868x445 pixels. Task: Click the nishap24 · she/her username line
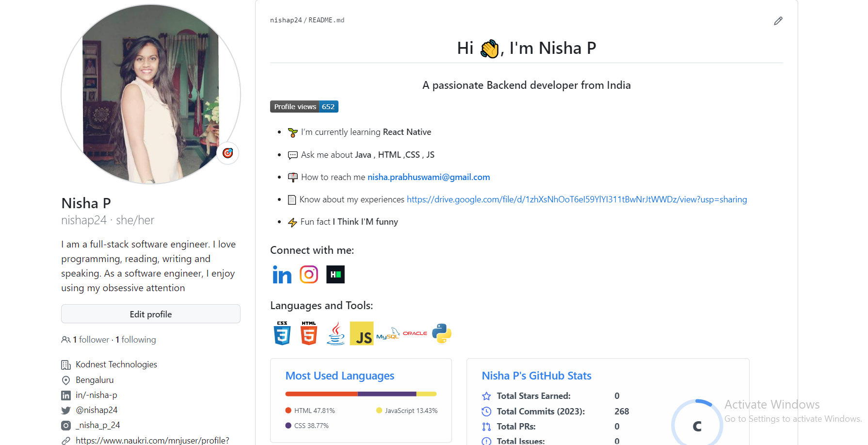[x=108, y=220]
